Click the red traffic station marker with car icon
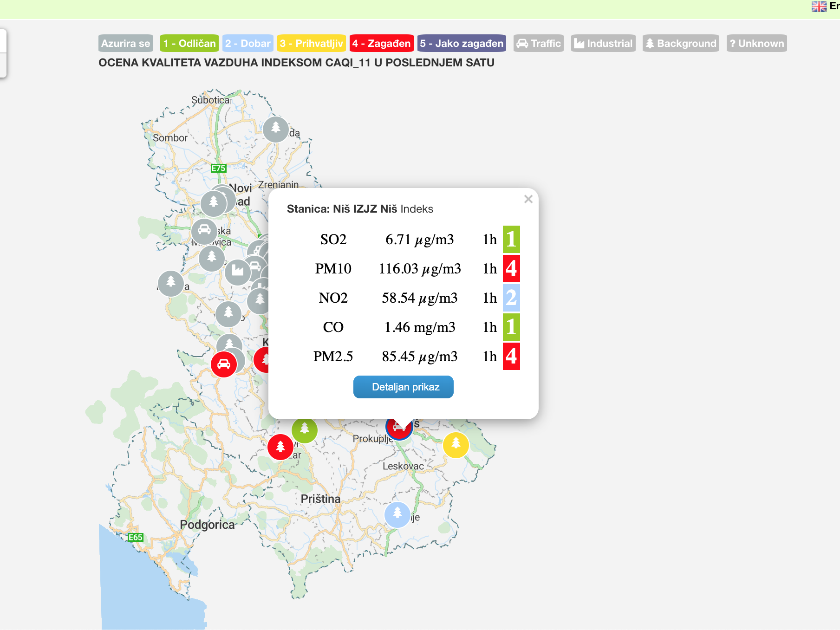The width and height of the screenshot is (840, 630). pyautogui.click(x=224, y=364)
